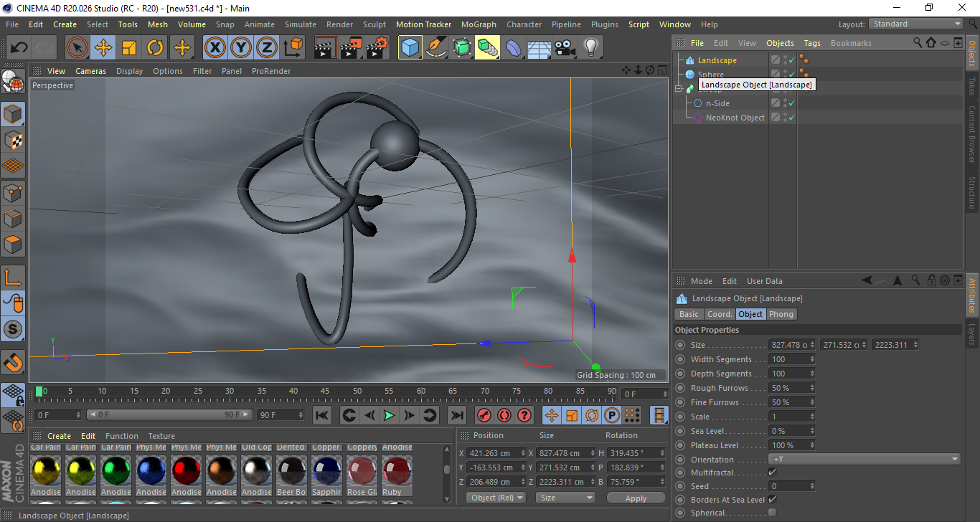980x522 pixels.
Task: Open the viewport Cameras menu
Action: pos(91,71)
